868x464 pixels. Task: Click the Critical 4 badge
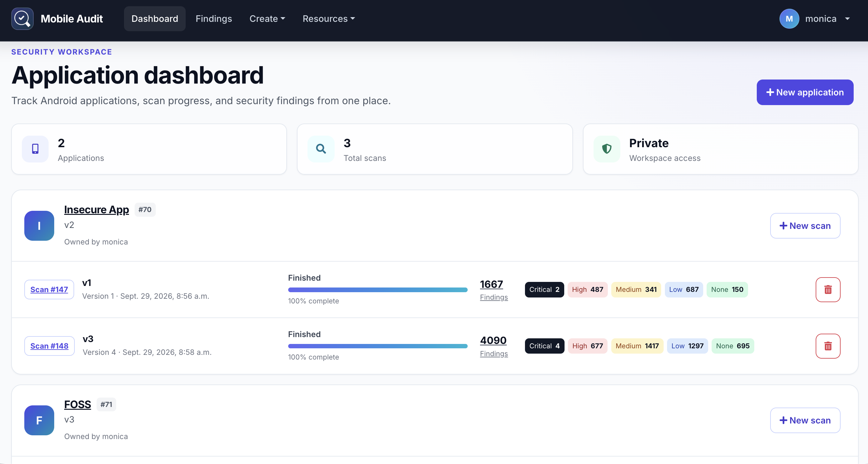[544, 346]
